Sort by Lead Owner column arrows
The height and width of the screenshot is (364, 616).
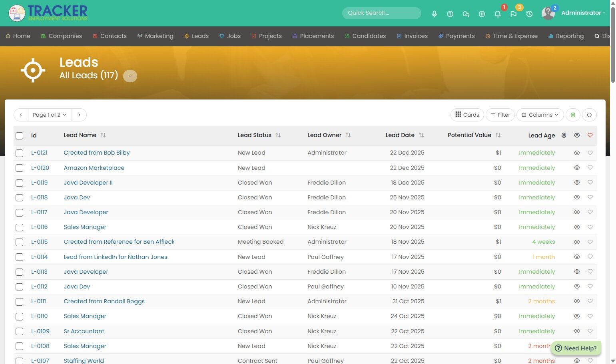point(348,135)
